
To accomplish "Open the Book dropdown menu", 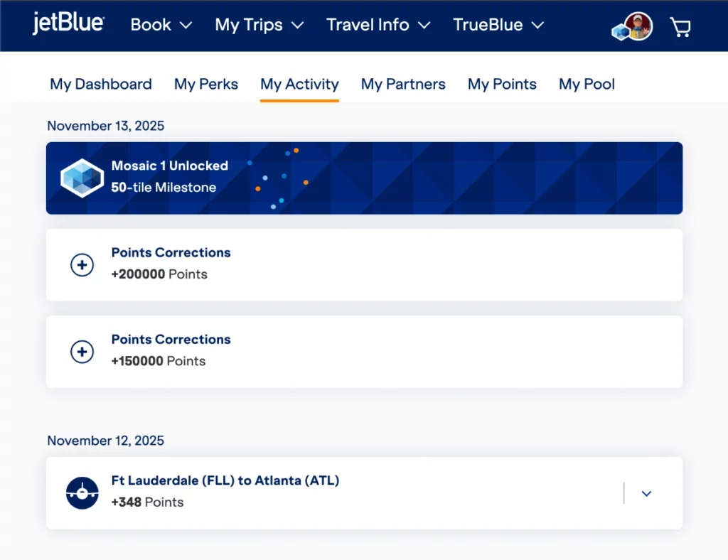I will click(161, 25).
